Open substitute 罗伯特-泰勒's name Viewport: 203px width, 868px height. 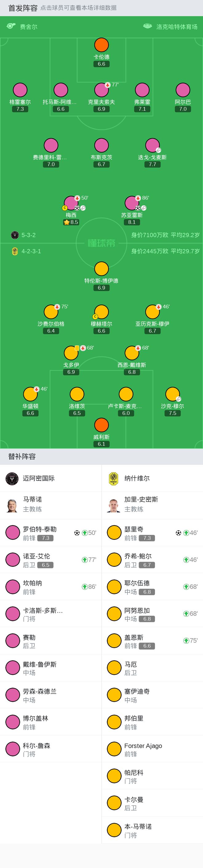click(39, 529)
